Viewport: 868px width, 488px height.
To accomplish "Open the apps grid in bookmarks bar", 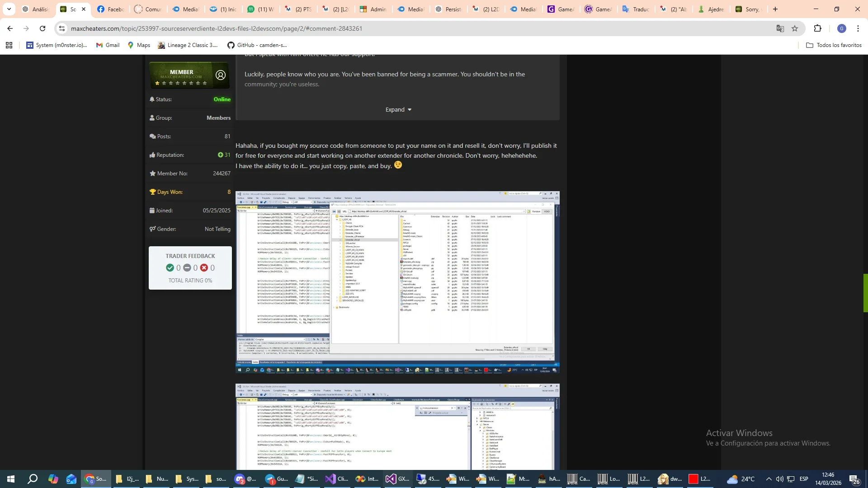I will 9,45.
